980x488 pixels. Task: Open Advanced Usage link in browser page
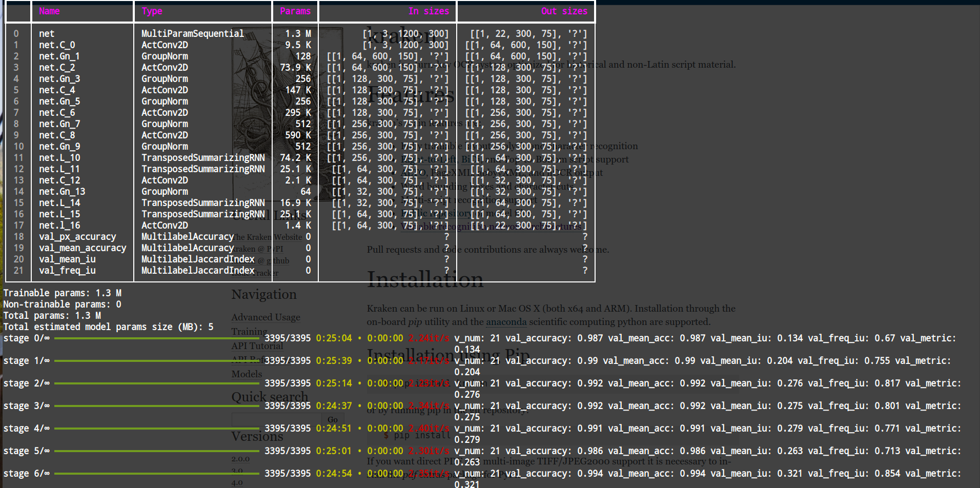(266, 317)
